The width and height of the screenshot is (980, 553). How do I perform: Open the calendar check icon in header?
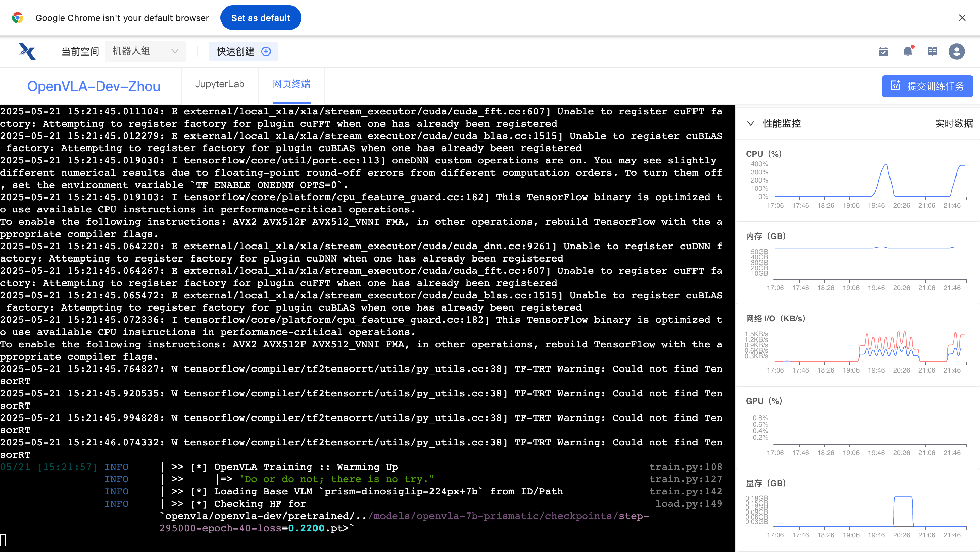(883, 51)
